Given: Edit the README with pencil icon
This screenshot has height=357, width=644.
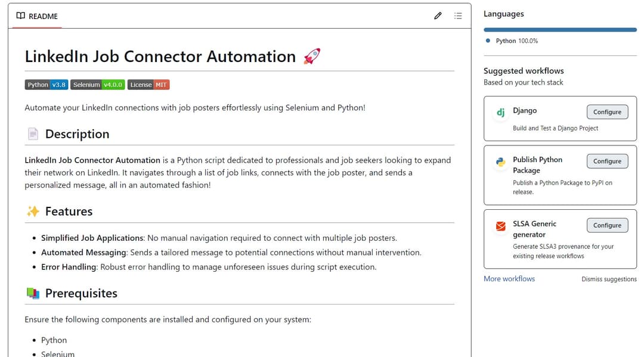Looking at the screenshot, I should (x=438, y=16).
